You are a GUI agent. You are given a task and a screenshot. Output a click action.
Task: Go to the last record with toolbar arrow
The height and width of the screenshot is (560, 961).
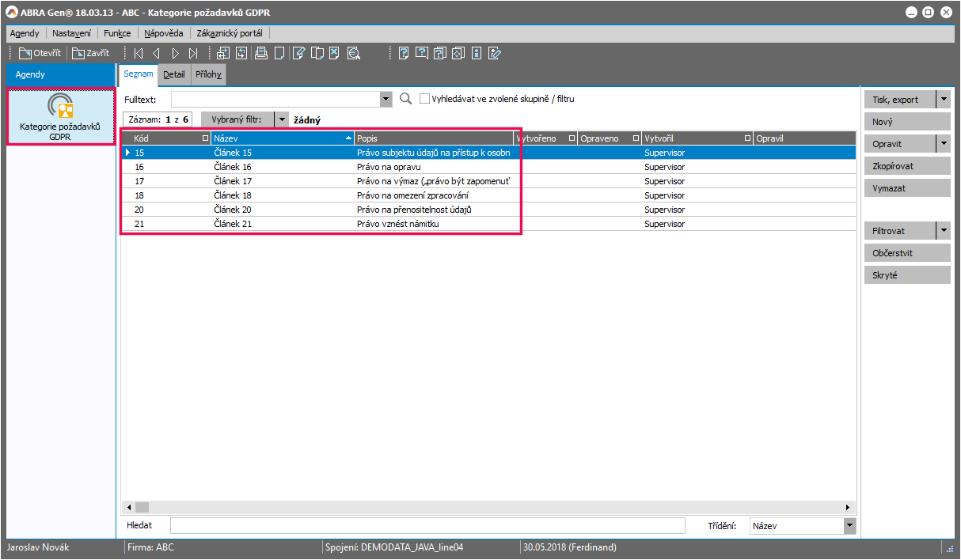pos(193,54)
